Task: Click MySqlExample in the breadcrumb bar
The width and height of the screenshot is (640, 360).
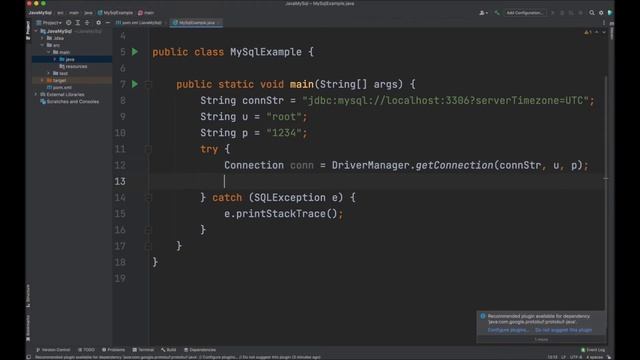Action: click(115, 13)
